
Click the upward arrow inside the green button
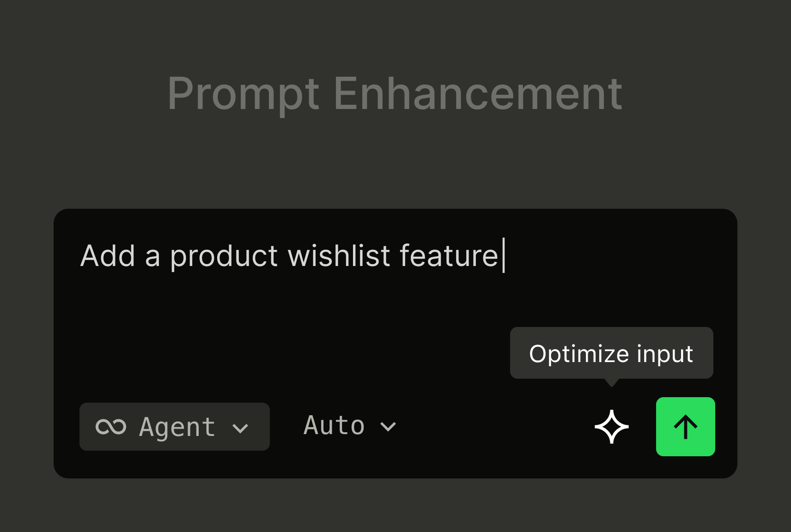click(685, 427)
